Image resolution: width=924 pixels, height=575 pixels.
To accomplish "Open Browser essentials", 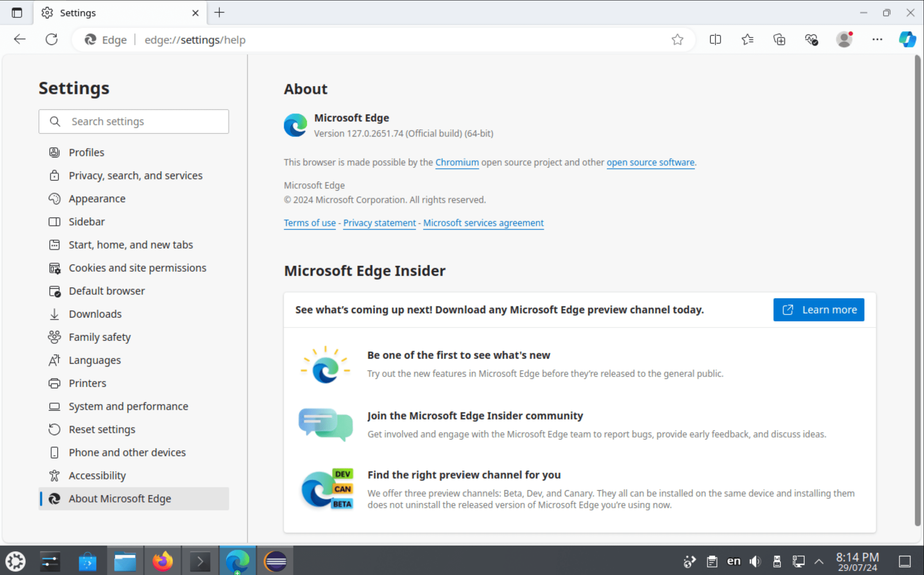I will point(811,39).
